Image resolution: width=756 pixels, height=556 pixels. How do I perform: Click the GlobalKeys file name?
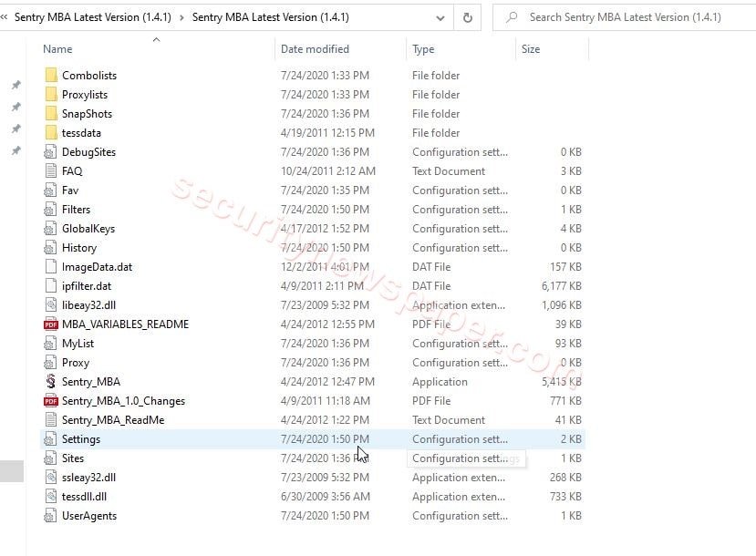pos(88,229)
